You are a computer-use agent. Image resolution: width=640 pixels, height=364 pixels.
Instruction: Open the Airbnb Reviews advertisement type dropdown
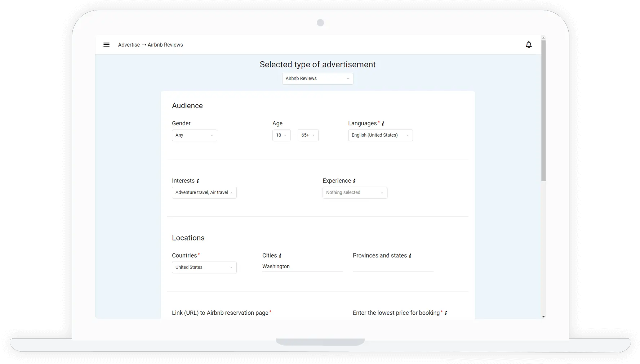pyautogui.click(x=317, y=78)
